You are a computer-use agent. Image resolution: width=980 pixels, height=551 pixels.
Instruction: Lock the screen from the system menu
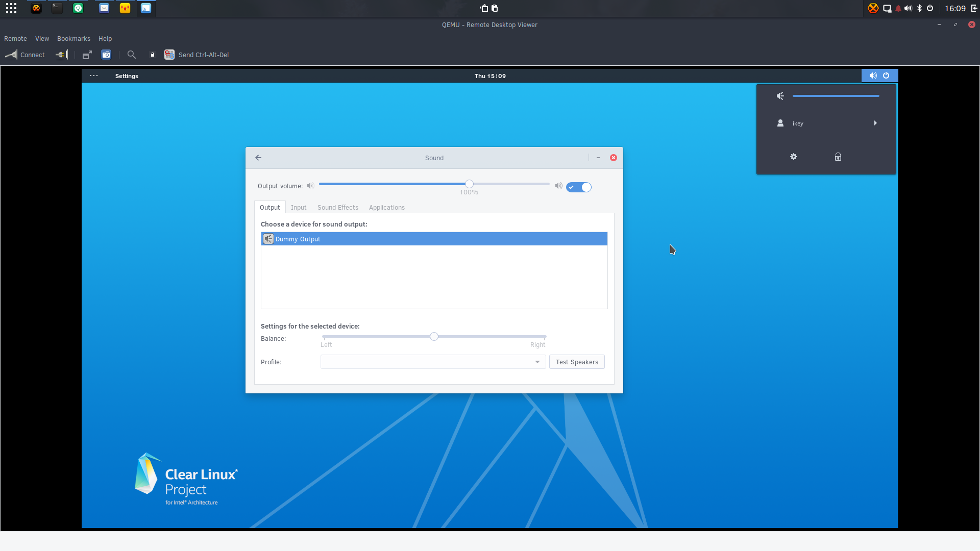838,157
